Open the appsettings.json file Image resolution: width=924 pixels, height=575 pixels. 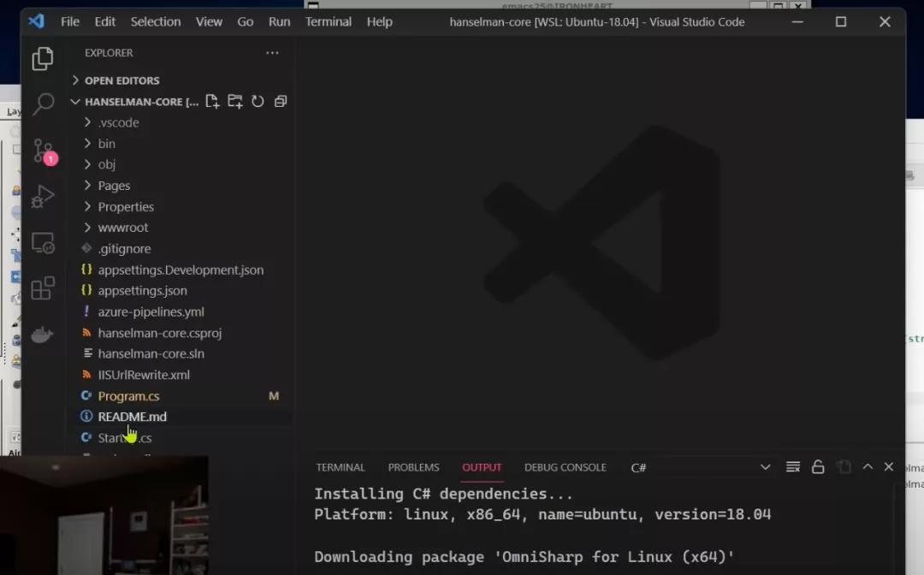pyautogui.click(x=142, y=290)
